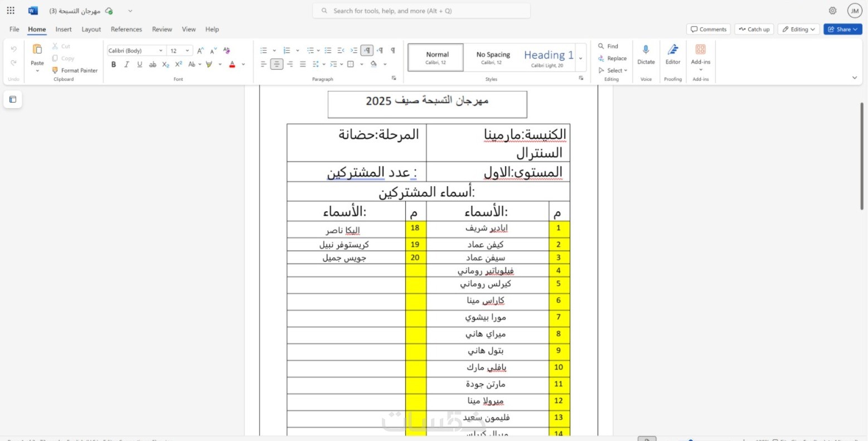The image size is (868, 441).
Task: Open the app launcher grid icon
Action: coord(11,11)
